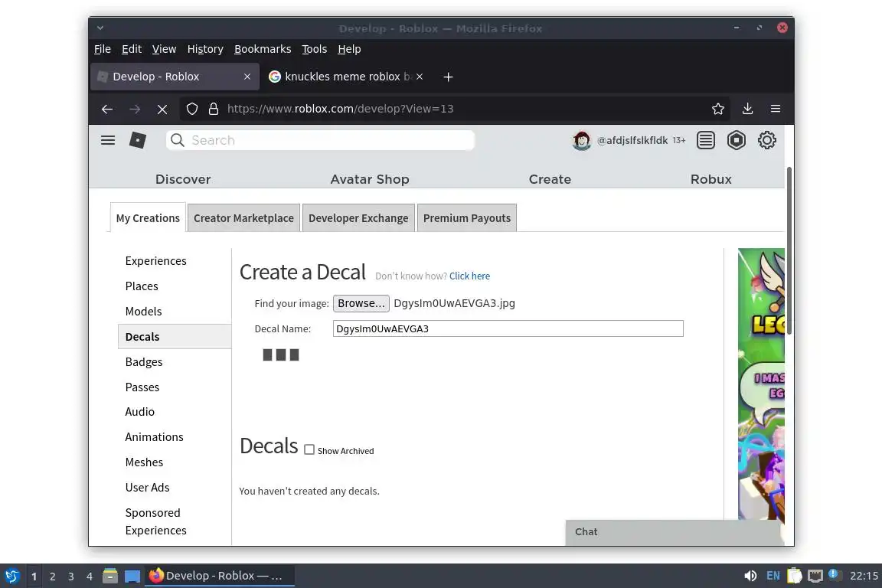Click the Decal Name text field

508,328
